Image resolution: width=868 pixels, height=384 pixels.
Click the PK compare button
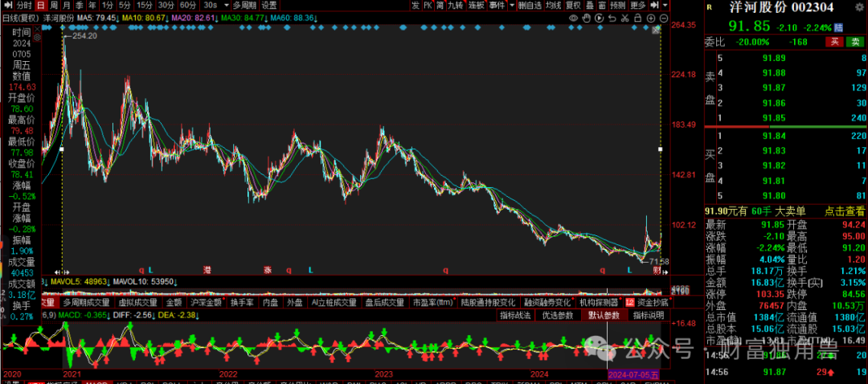point(428,5)
